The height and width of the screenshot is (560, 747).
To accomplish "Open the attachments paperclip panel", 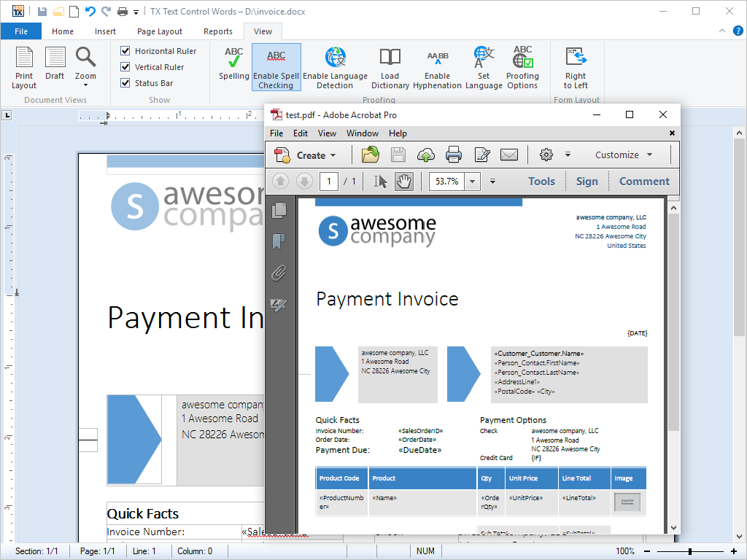I will coord(278,273).
